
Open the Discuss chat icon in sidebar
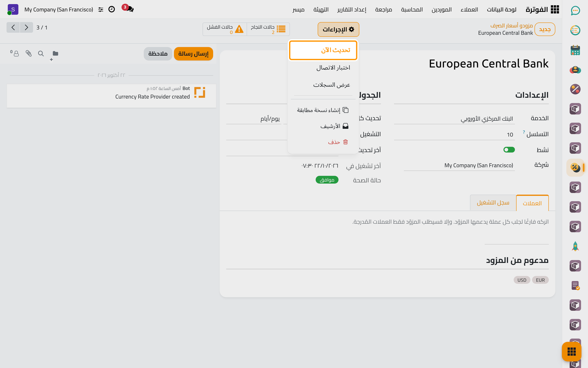coord(575,11)
